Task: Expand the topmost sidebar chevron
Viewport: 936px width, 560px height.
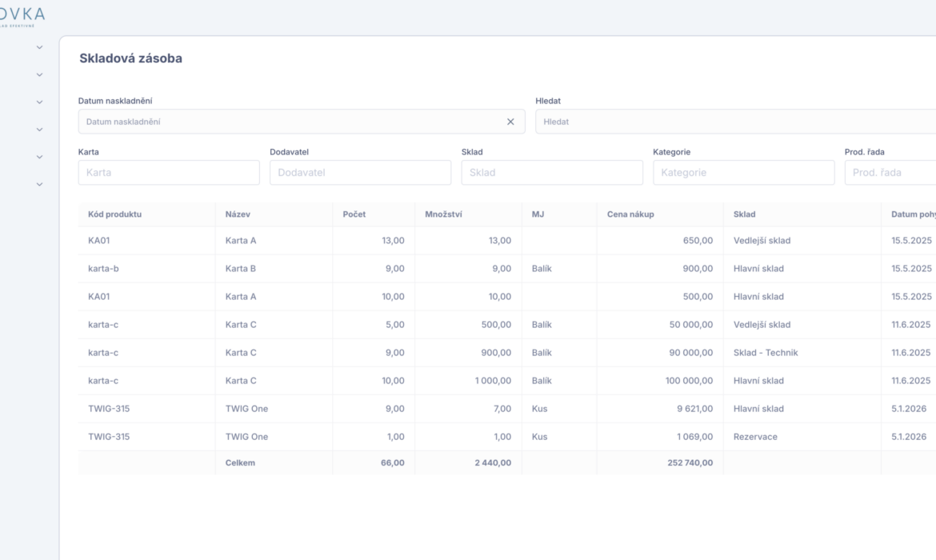Action: (x=39, y=48)
